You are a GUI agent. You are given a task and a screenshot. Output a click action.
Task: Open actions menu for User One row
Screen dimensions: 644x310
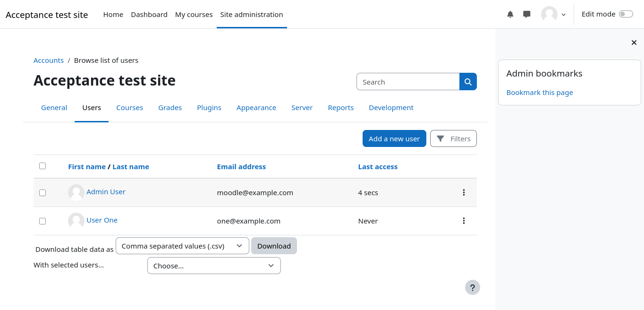point(464,221)
